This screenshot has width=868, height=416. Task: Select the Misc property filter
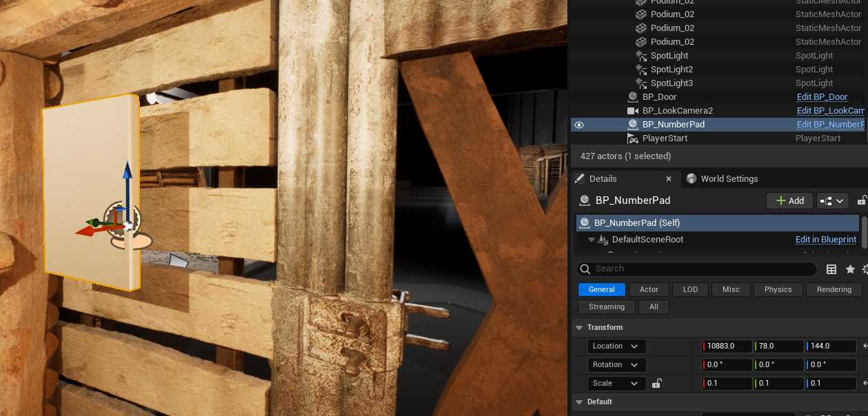pyautogui.click(x=731, y=290)
